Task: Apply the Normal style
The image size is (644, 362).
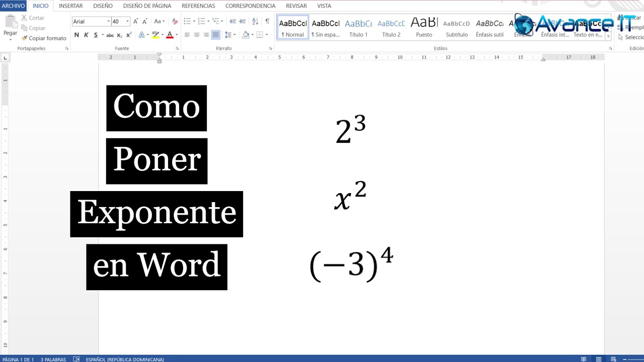Action: (x=292, y=28)
